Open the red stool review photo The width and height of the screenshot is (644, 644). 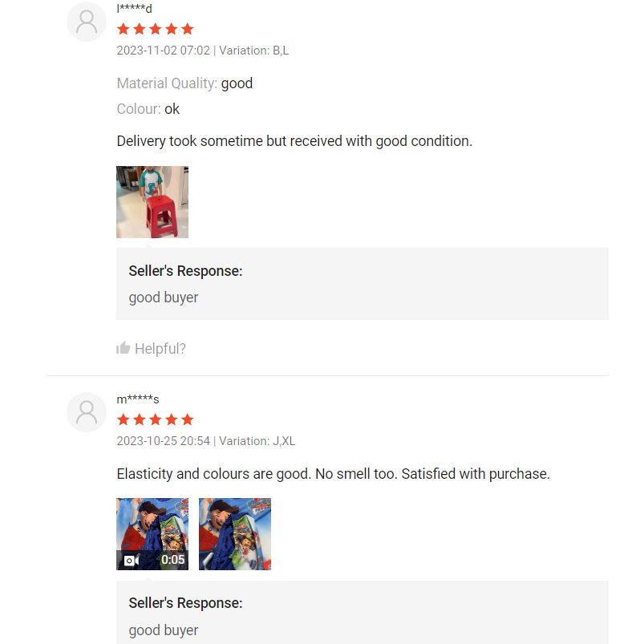(152, 202)
